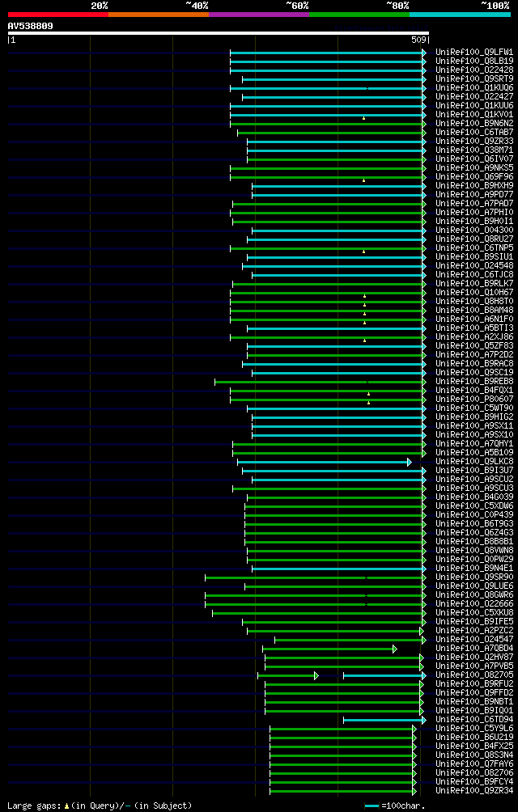Image resolution: width=518 pixels, height=812 pixels.
Task: Click the cyan segment in the O82705 row
Action: point(384,675)
